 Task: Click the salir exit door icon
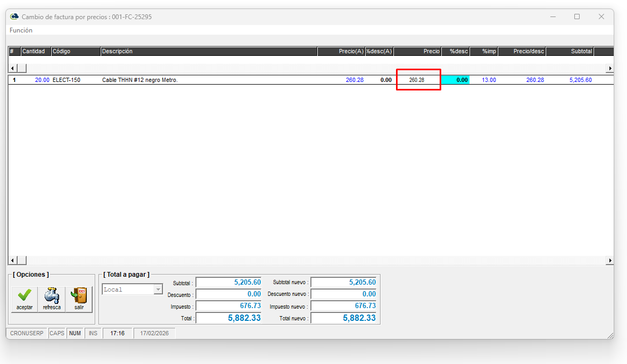click(79, 299)
